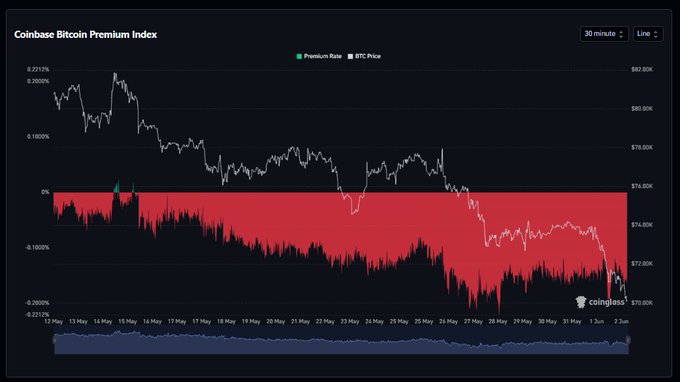Click the Coinbase Bitcoin Premium Index title

tap(85, 35)
